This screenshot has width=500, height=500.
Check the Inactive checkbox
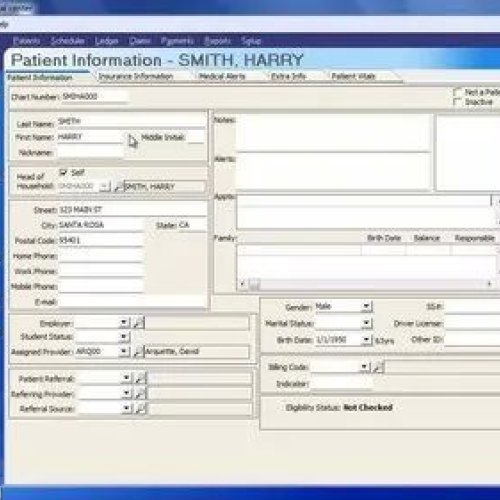[x=458, y=102]
